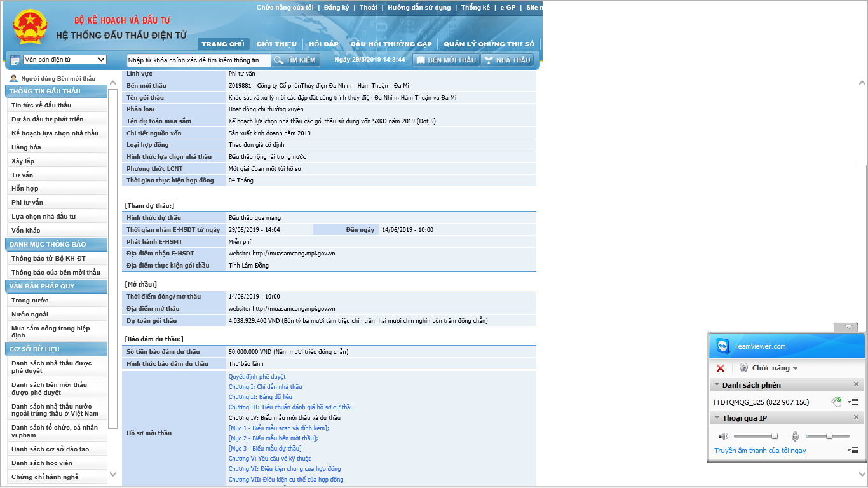Click the national emblem logo
Viewport: 868px width, 488px height.
30,27
